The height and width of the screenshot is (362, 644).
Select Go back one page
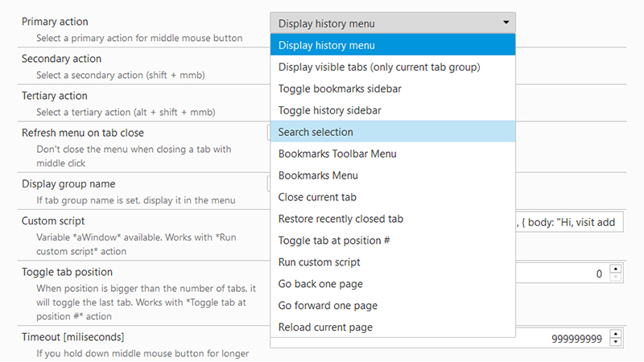point(393,284)
